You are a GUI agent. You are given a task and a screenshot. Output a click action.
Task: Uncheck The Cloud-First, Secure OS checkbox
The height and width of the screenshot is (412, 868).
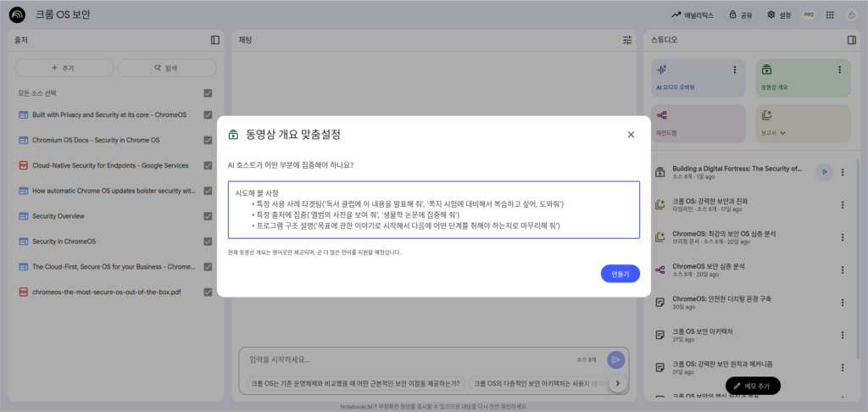208,266
